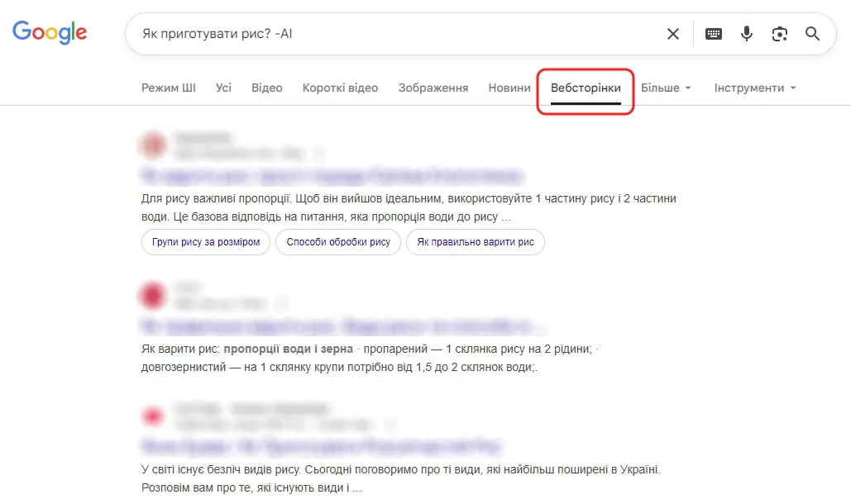The width and height of the screenshot is (851, 504).
Task: Click the first result's blurred site favicon
Action: pos(152,145)
